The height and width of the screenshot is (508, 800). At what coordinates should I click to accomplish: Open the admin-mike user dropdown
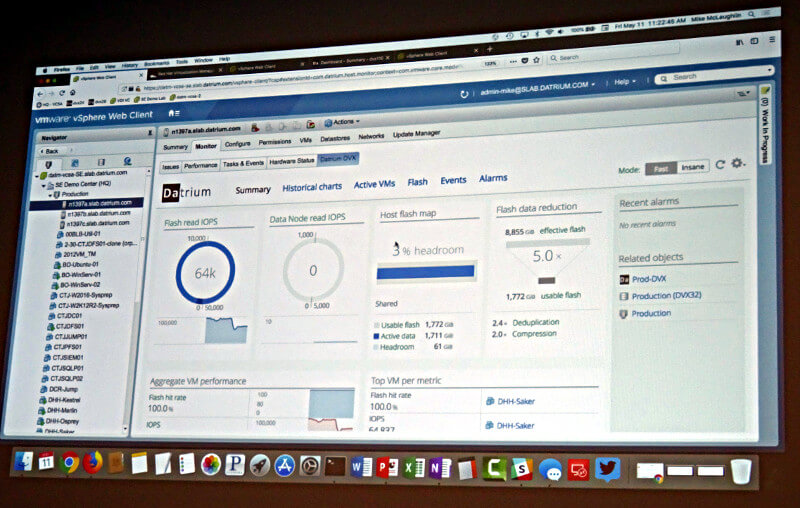coord(538,88)
